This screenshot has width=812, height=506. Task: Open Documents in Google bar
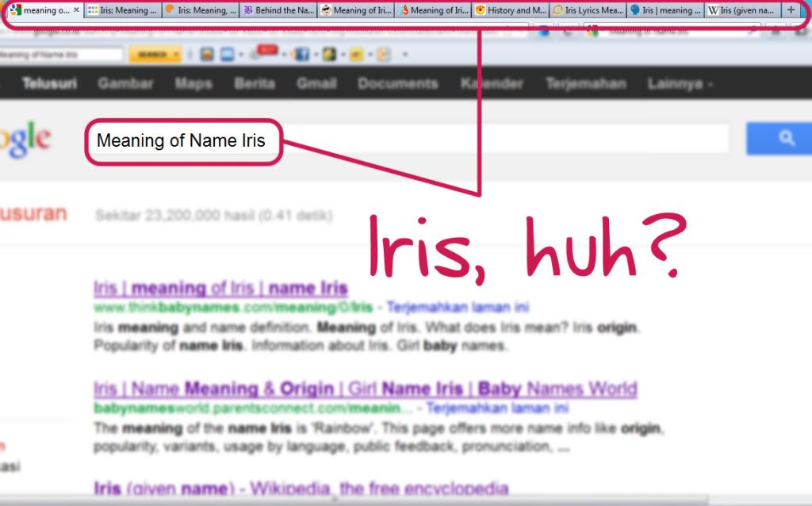tap(398, 83)
